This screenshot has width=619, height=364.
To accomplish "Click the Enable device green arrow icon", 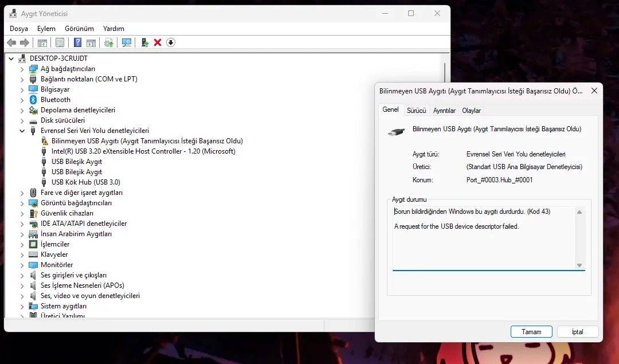I will pyautogui.click(x=144, y=42).
